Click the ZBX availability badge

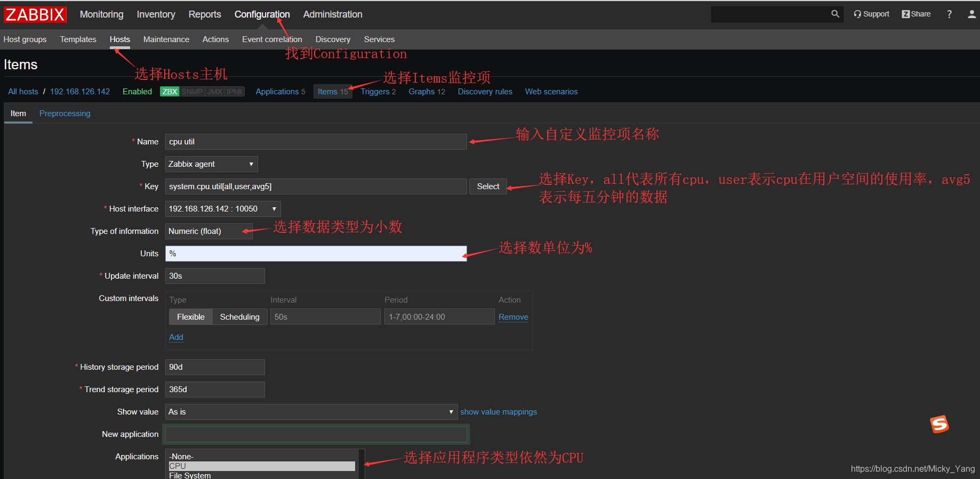click(x=170, y=92)
